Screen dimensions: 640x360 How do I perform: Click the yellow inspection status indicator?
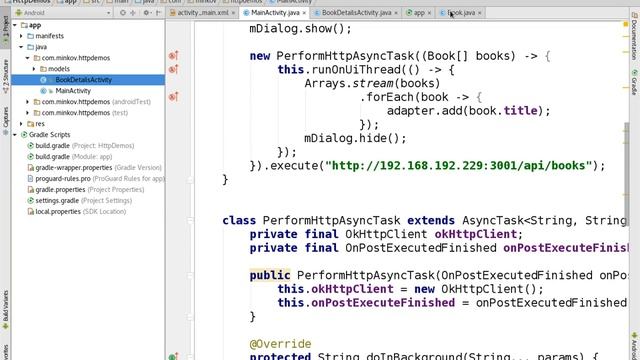(626, 24)
